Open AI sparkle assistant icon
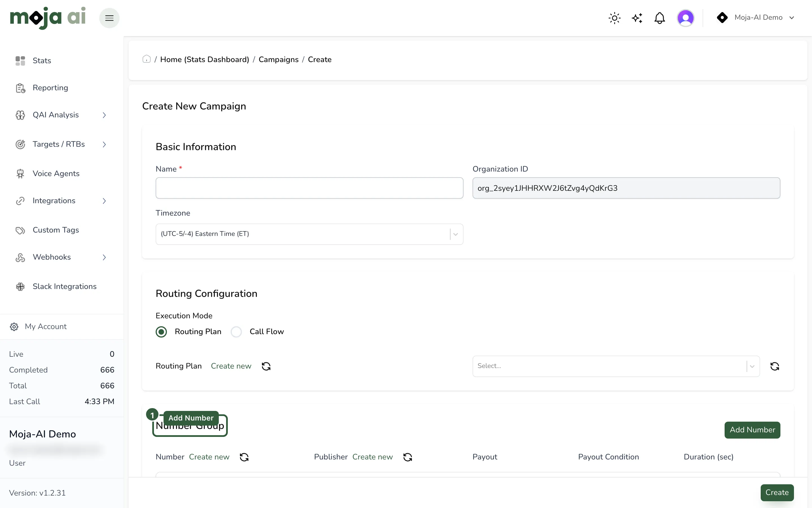This screenshot has height=508, width=812. (x=637, y=18)
